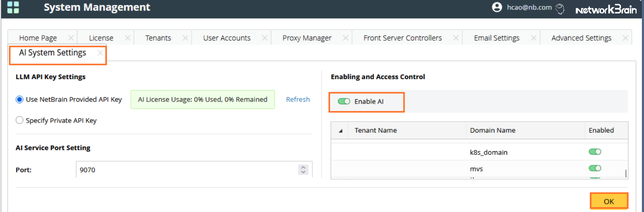Toggle the mvs domain Enabled switch

pyautogui.click(x=595, y=168)
